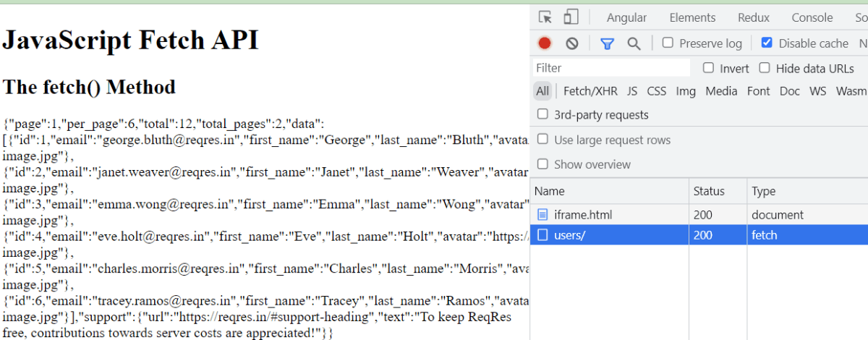Filter requests by WS type
This screenshot has height=340, width=868.
(x=817, y=91)
